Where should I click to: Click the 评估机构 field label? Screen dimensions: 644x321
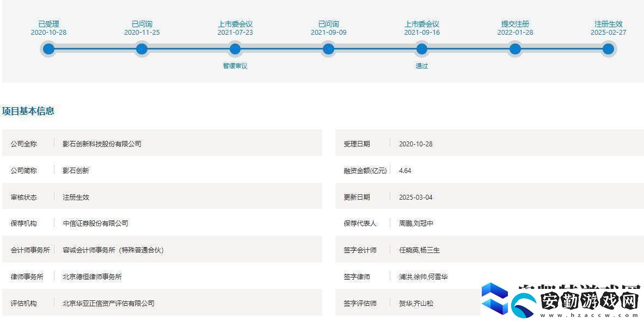(x=23, y=304)
